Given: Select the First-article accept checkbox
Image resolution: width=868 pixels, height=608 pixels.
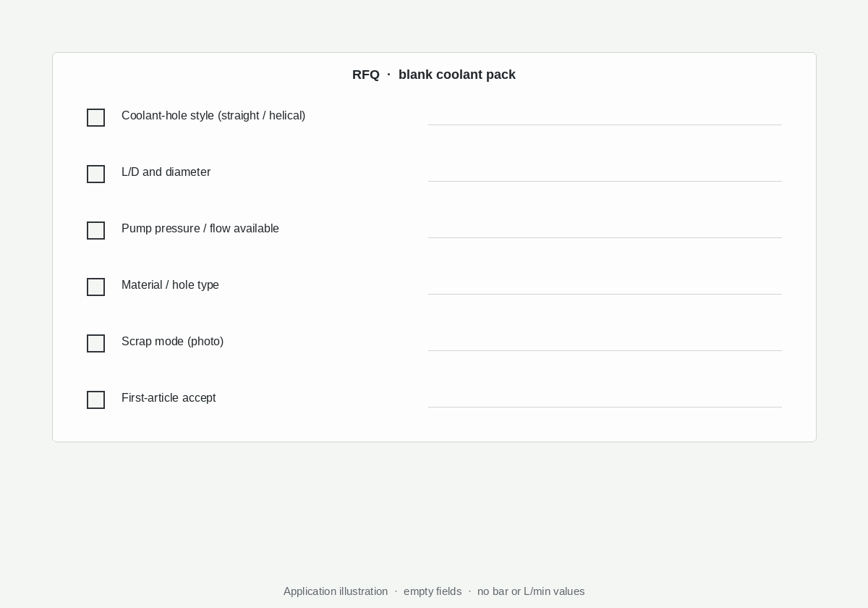Looking at the screenshot, I should 95,400.
